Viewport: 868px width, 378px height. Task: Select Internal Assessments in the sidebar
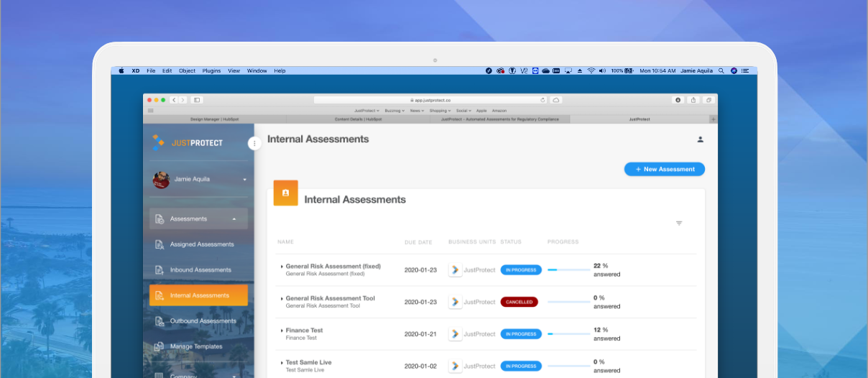point(198,295)
